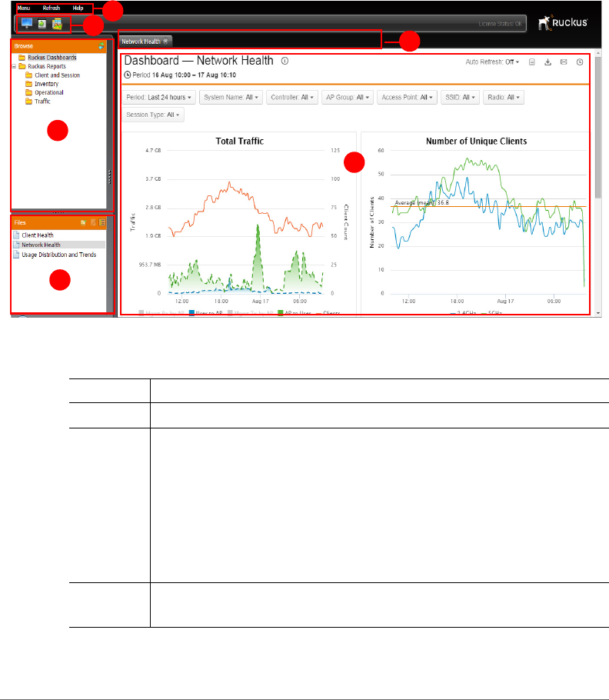Click the Client Health file icon
The height and width of the screenshot is (700, 609).
pos(16,235)
